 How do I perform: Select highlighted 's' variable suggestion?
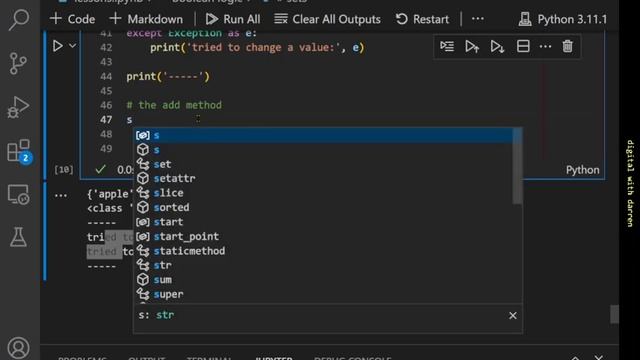[324, 135]
